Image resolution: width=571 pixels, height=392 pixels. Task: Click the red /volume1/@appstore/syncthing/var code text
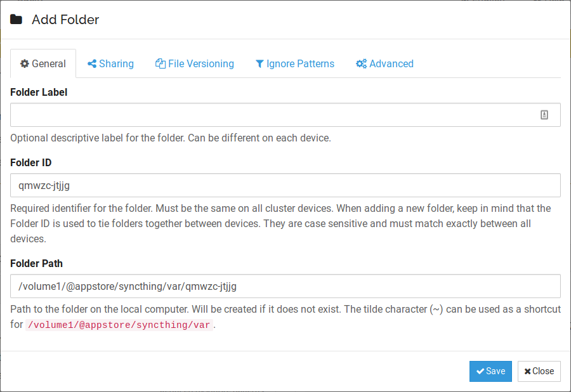[x=119, y=325]
